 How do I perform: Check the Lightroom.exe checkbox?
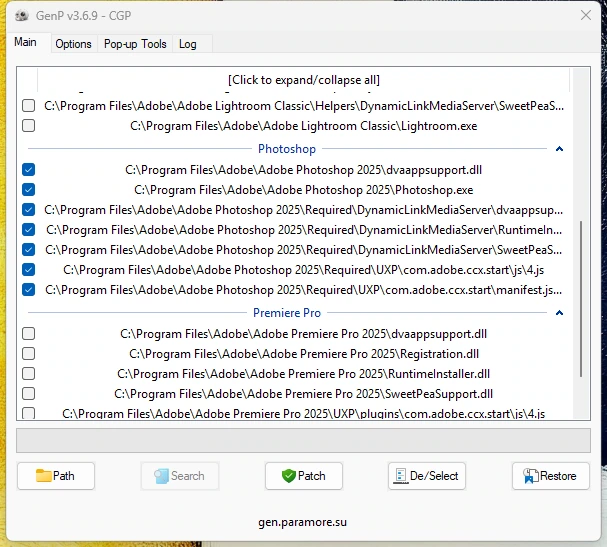(28, 125)
